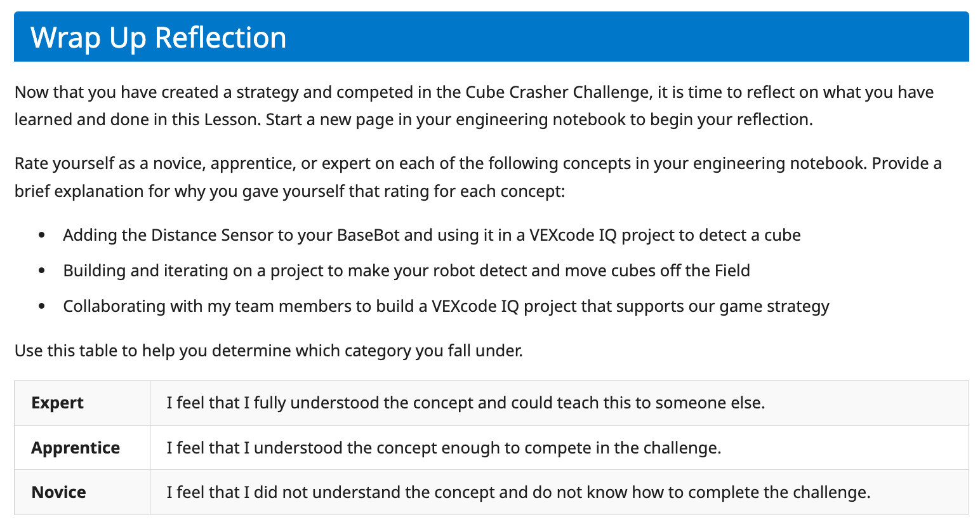This screenshot has width=980, height=531.
Task: Click the sentence Use this table to help you
Action: pyautogui.click(x=268, y=351)
